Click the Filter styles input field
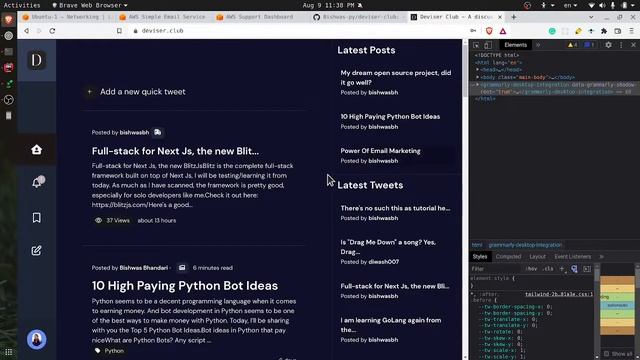 (x=497, y=269)
